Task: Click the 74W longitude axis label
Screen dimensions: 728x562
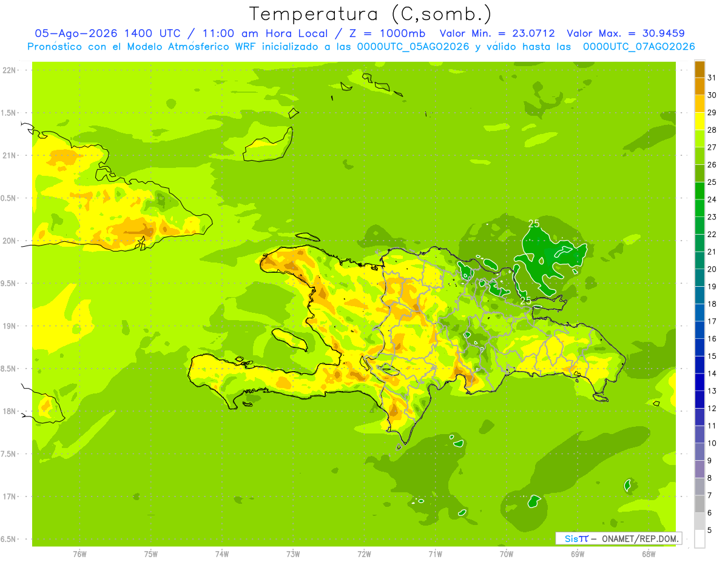Action: [222, 554]
